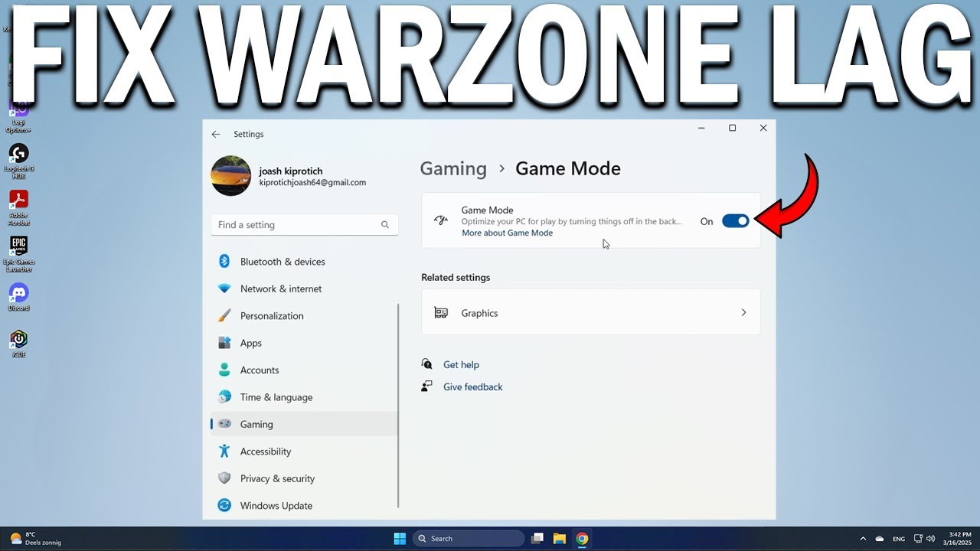The width and height of the screenshot is (980, 551).
Task: Click the search magnifier icon
Action: (385, 225)
